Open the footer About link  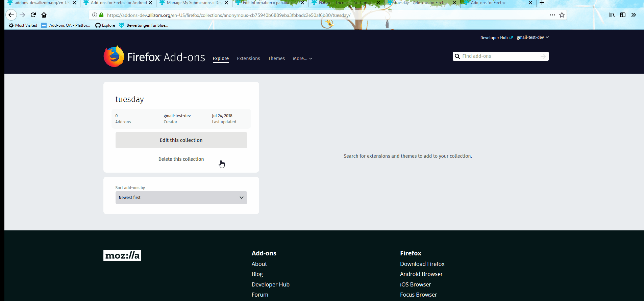[259, 264]
